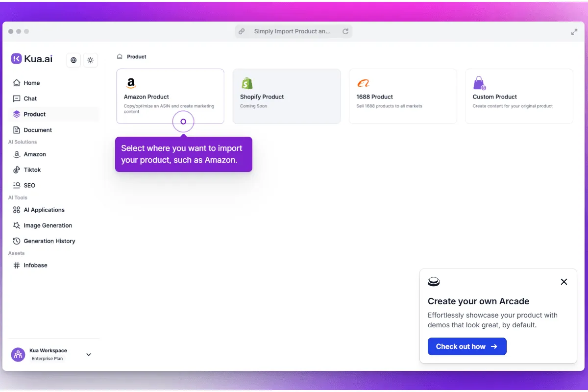Switch to the Document section
This screenshot has width=588, height=392.
(x=37, y=130)
